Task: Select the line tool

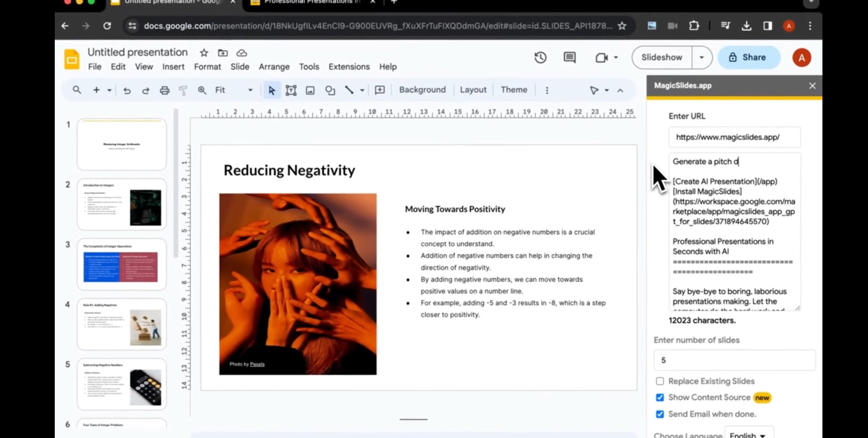Action: pyautogui.click(x=349, y=90)
